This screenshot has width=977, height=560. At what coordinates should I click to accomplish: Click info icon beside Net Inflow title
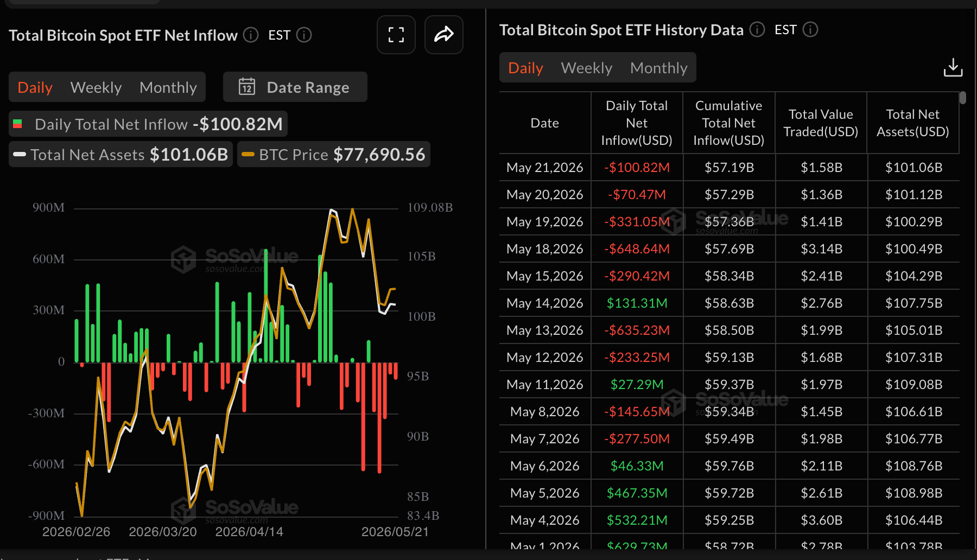click(x=251, y=35)
